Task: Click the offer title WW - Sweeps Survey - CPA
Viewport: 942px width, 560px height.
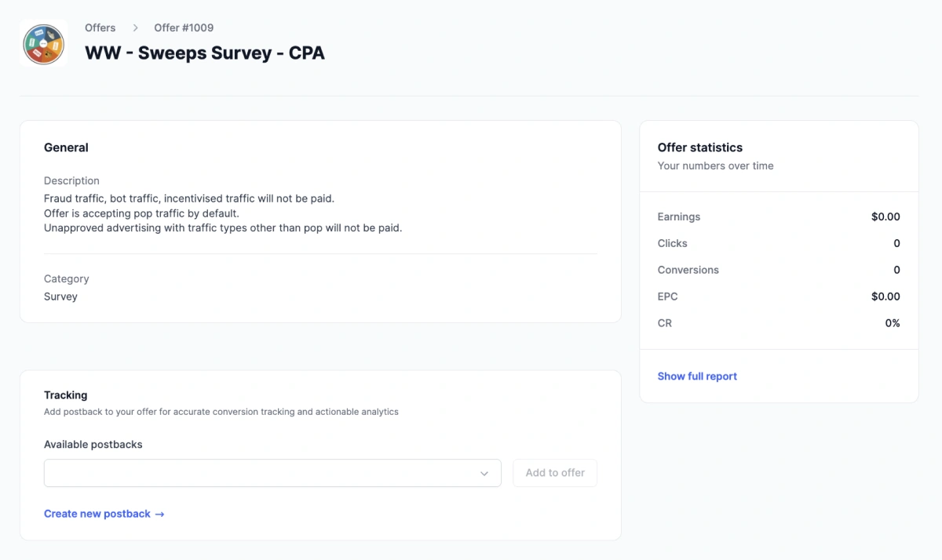Action: [x=205, y=53]
